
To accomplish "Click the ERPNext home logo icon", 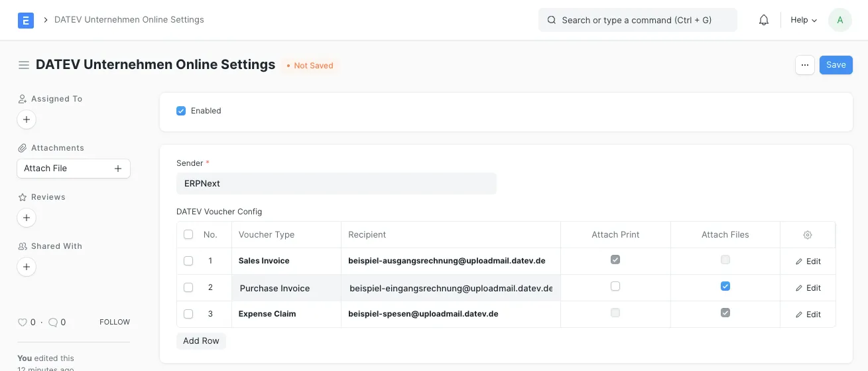I will pyautogui.click(x=26, y=20).
